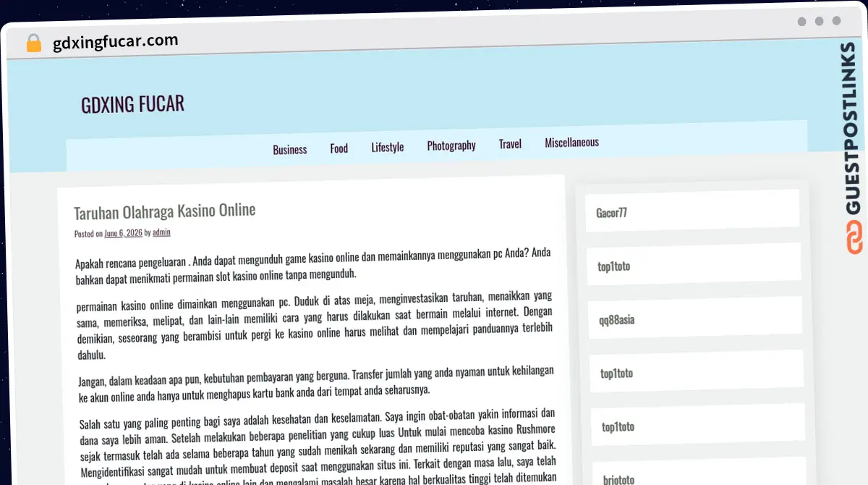Open the qq88asia sidebar link
Image resolution: width=868 pixels, height=485 pixels.
(x=616, y=319)
